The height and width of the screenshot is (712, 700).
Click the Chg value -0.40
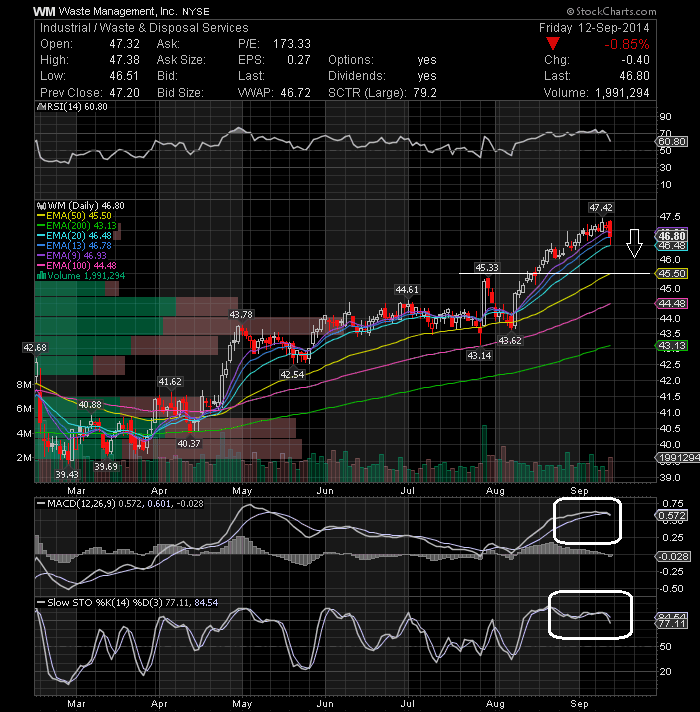point(635,60)
